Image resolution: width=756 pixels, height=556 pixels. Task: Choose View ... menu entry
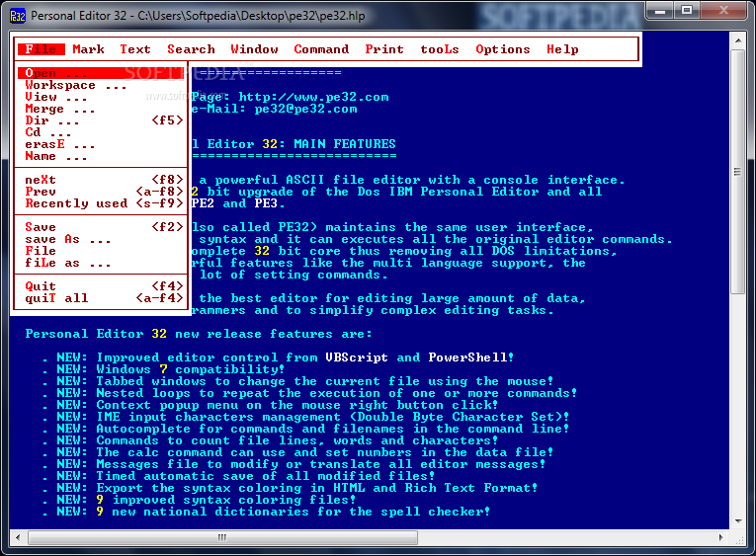[101, 97]
